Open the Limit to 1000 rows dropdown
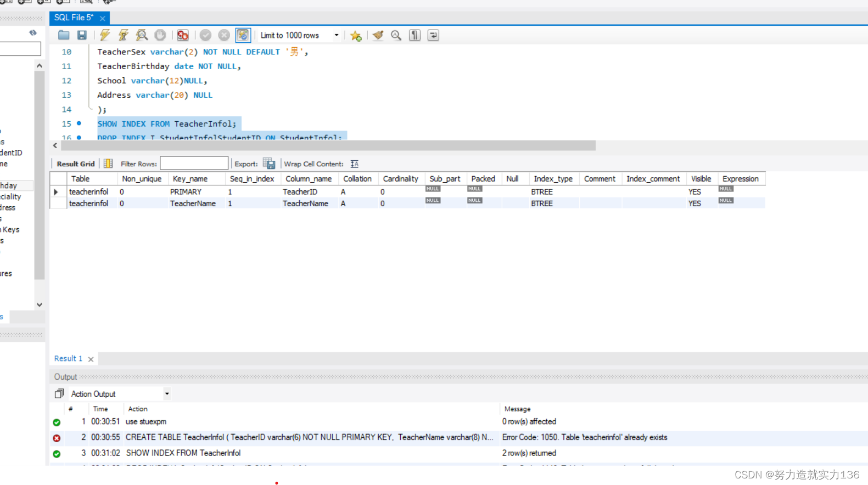The width and height of the screenshot is (868, 485). (x=299, y=35)
